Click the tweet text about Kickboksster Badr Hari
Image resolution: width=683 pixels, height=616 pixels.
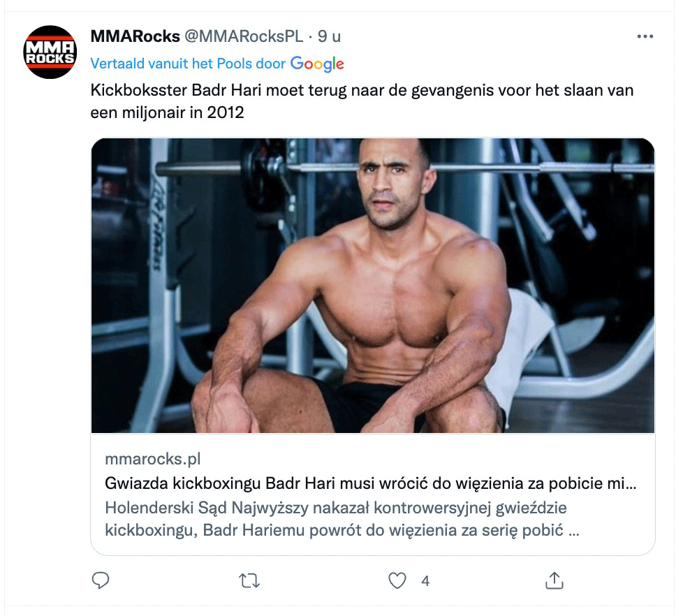coord(362,101)
